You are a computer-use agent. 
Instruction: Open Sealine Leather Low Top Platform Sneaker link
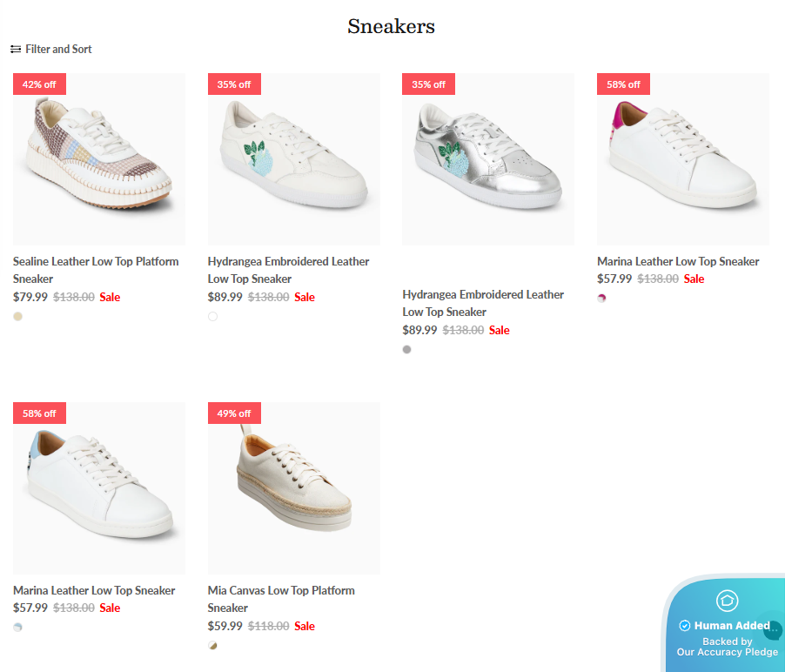[x=96, y=270]
